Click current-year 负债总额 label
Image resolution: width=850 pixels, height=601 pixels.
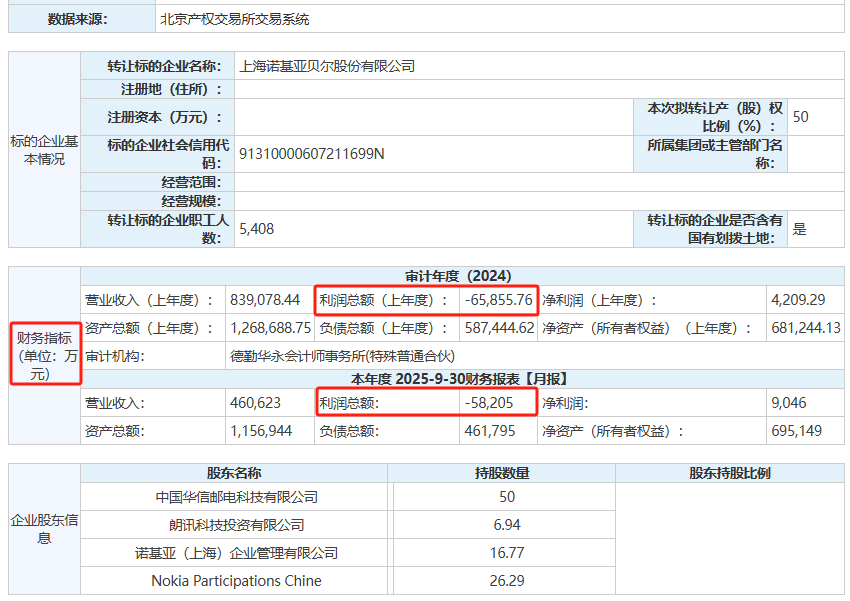coord(349,431)
